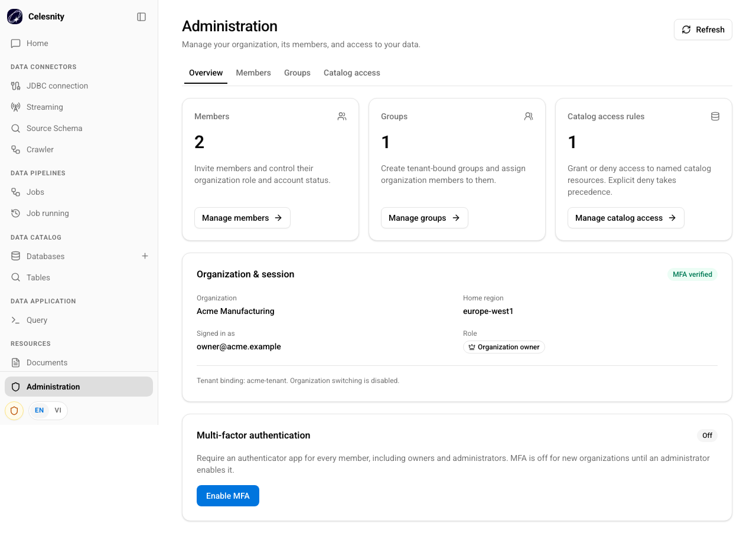Image resolution: width=756 pixels, height=540 pixels.
Task: Open the Query page
Action: point(79,320)
